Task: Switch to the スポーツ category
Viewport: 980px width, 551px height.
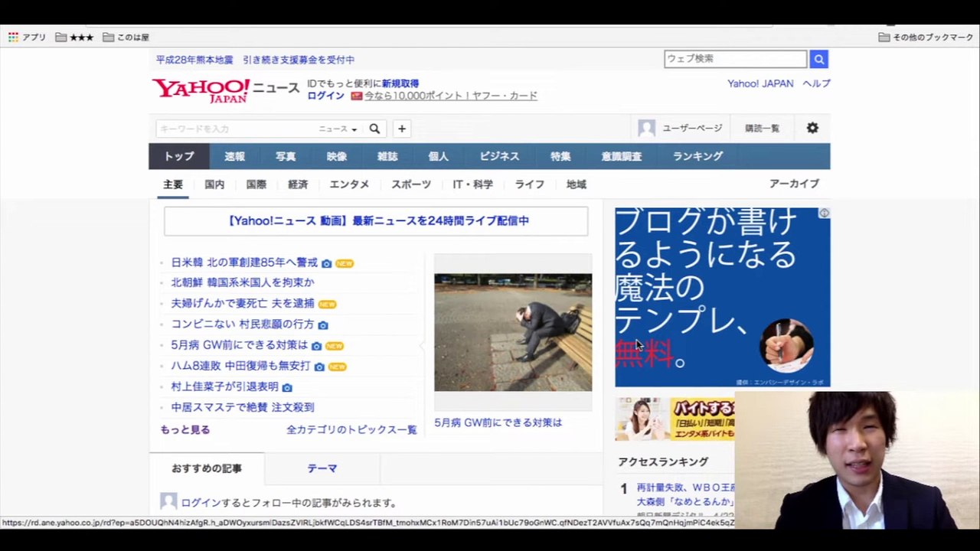Action: click(x=411, y=184)
